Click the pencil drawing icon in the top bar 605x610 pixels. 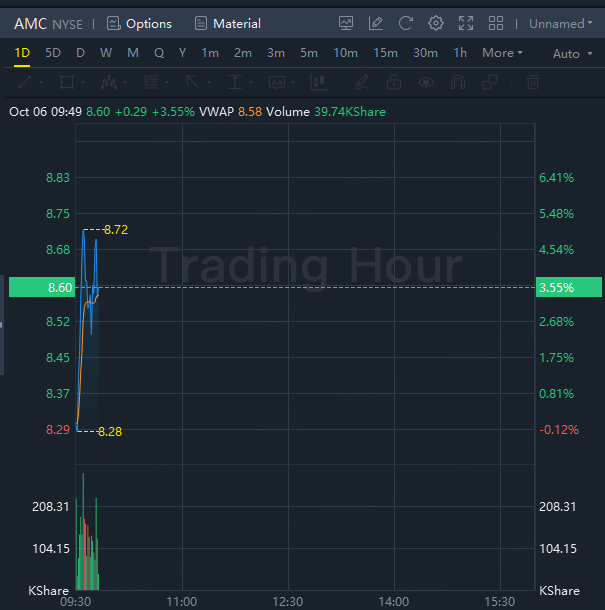375,23
